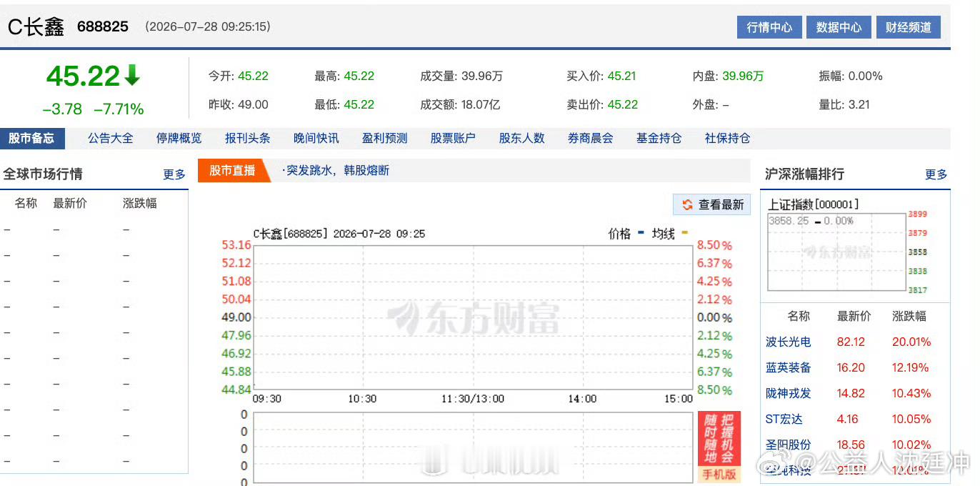Image resolution: width=980 pixels, height=486 pixels.
Task: Click the 振幅 value 0.00%
Action: (x=866, y=76)
